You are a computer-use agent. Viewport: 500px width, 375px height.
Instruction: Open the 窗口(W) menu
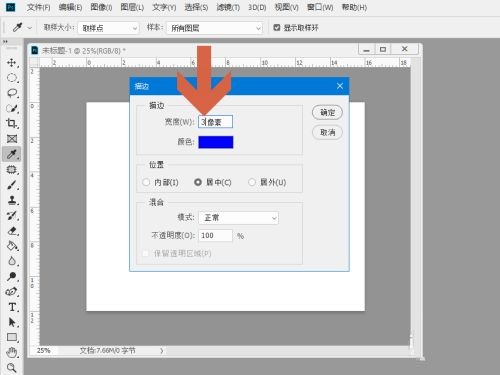(320, 7)
